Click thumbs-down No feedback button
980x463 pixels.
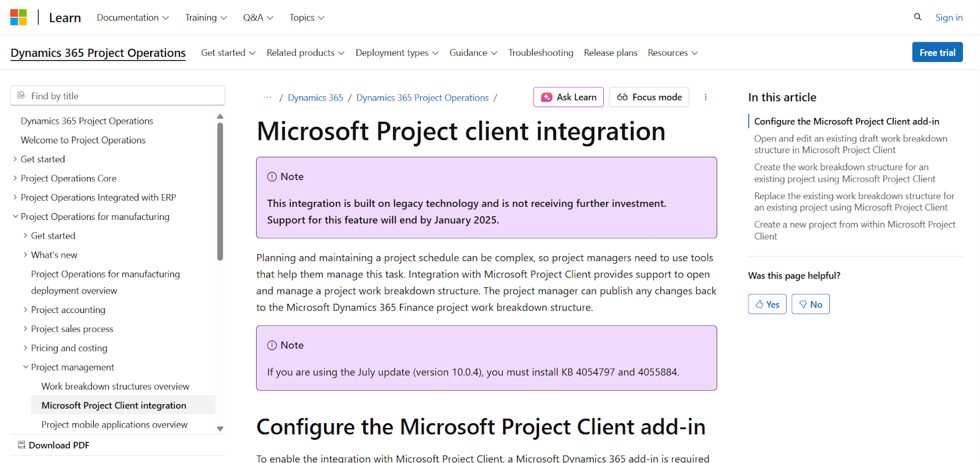[810, 304]
